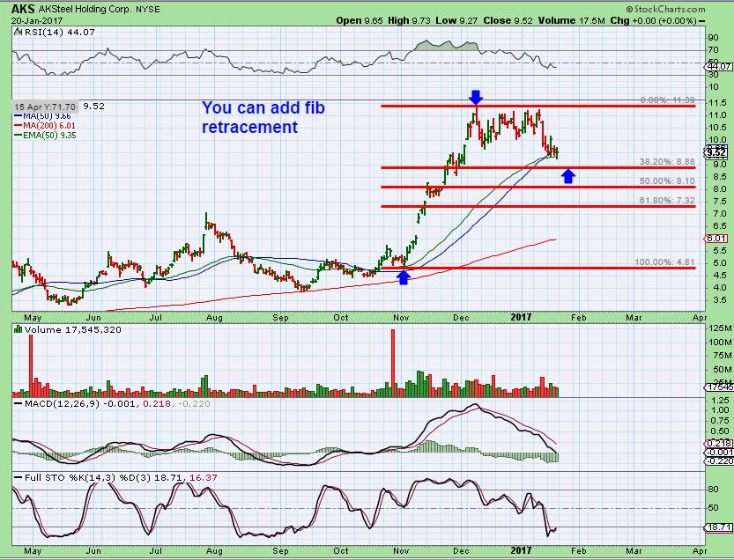Click the Close 9.52 header value
Screen dimensions: 734x560
508,20
